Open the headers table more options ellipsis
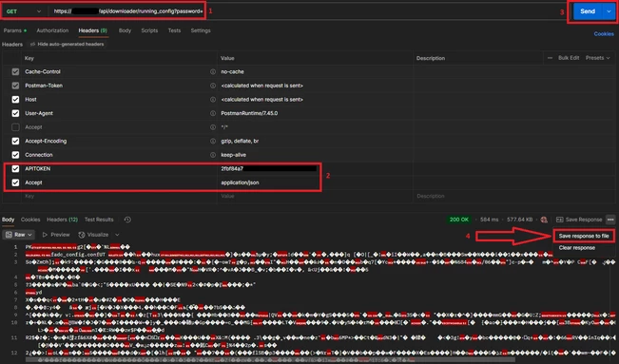Screen dimensions: 619x364 550,58
